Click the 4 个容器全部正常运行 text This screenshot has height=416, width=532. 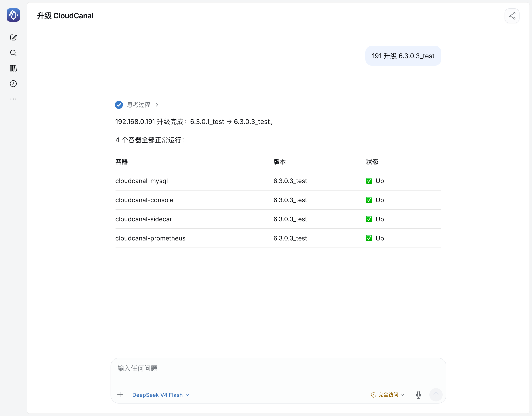pyautogui.click(x=150, y=140)
